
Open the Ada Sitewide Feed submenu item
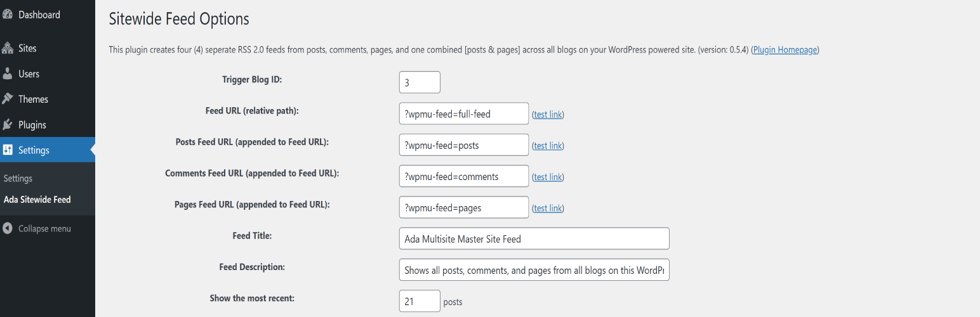[37, 199]
